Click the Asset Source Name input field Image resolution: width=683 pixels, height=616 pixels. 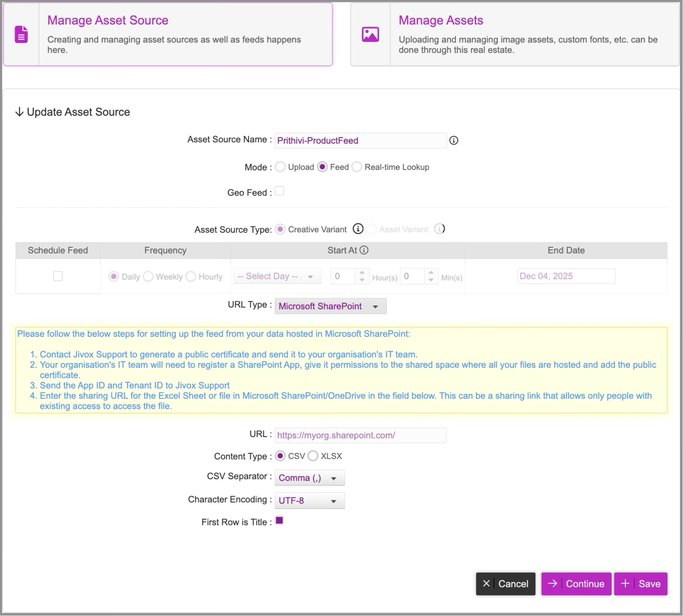[x=360, y=140]
